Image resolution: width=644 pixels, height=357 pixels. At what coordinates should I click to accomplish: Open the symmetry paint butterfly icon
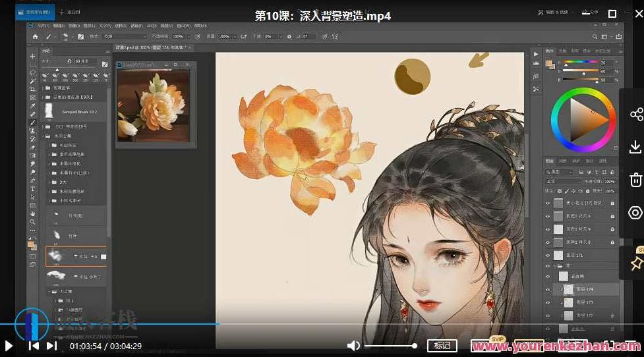click(335, 36)
